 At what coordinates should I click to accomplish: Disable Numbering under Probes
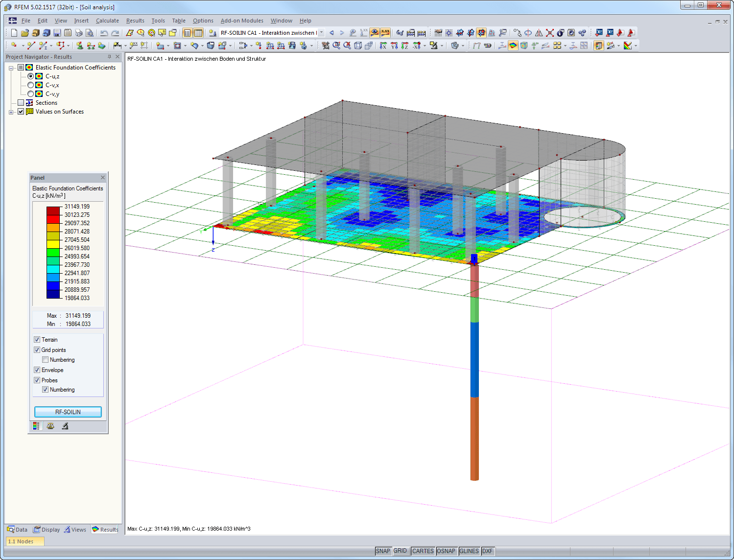45,390
